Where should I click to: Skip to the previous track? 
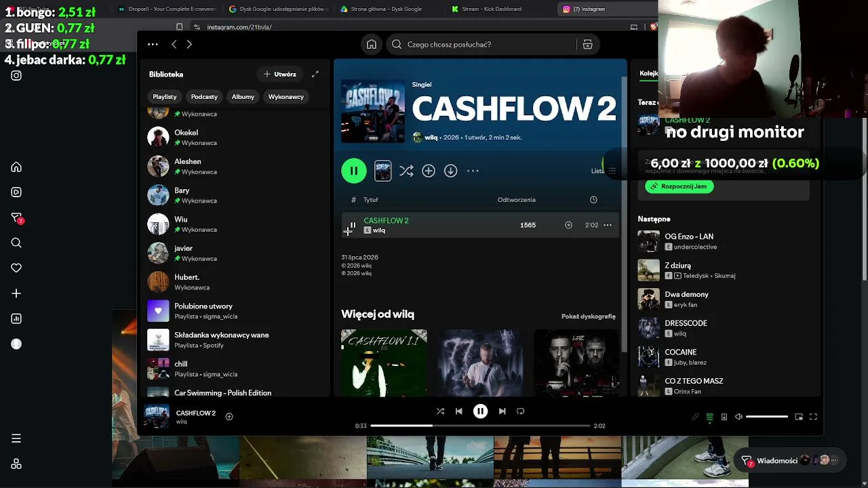click(459, 411)
